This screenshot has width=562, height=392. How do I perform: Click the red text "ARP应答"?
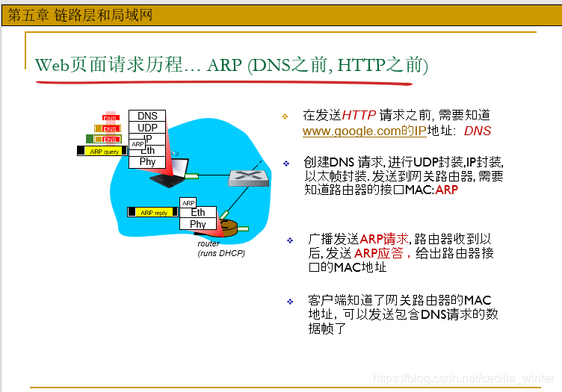tap(379, 253)
